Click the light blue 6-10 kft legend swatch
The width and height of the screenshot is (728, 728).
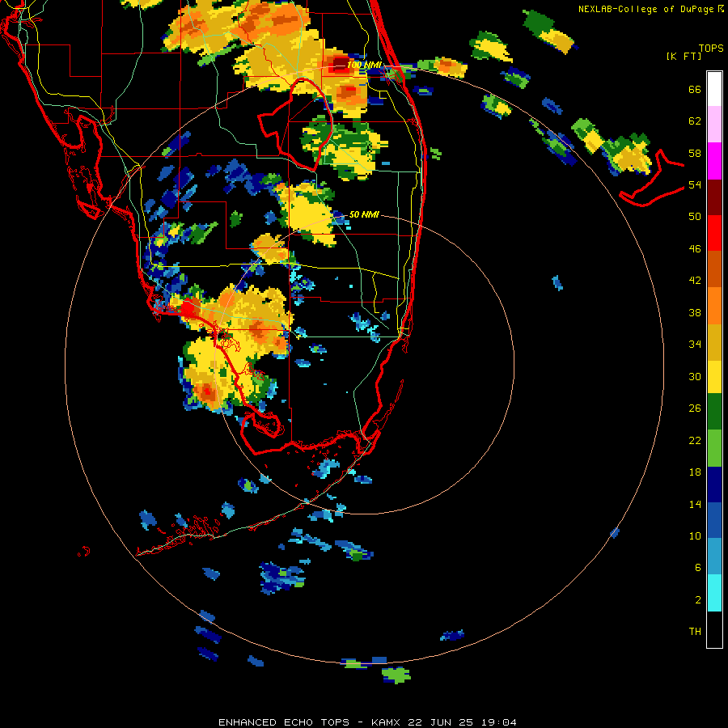pyautogui.click(x=714, y=557)
